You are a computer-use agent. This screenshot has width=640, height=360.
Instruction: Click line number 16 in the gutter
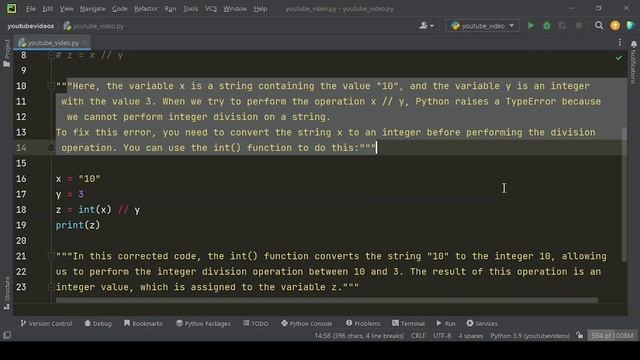pos(21,179)
